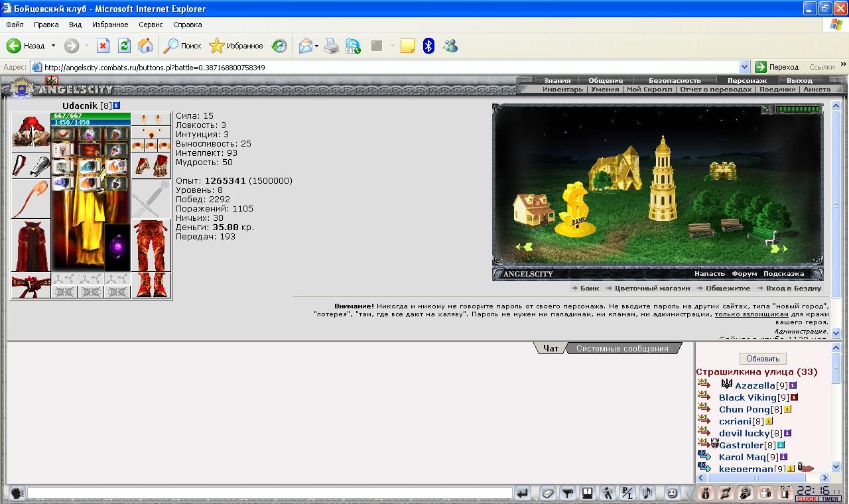The width and height of the screenshot is (849, 504).
Task: Open the Инвентарь submenu link
Action: pyautogui.click(x=562, y=89)
